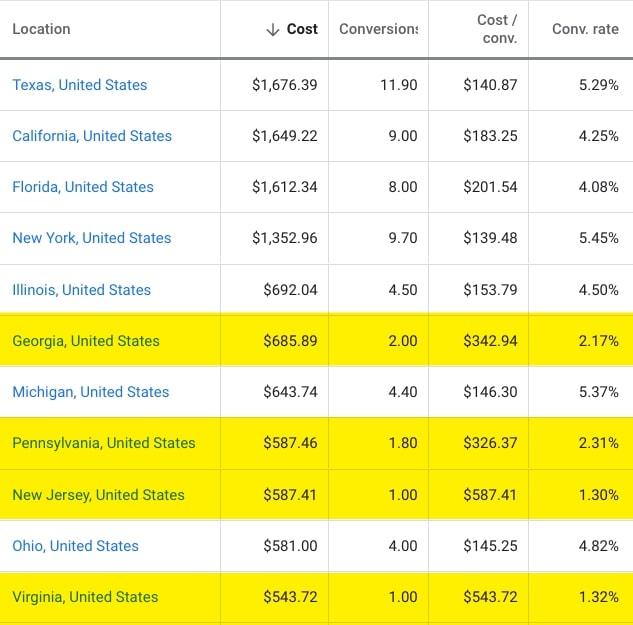The width and height of the screenshot is (633, 625).
Task: Select the $587.41 cost per conversion cell
Action: (x=490, y=495)
